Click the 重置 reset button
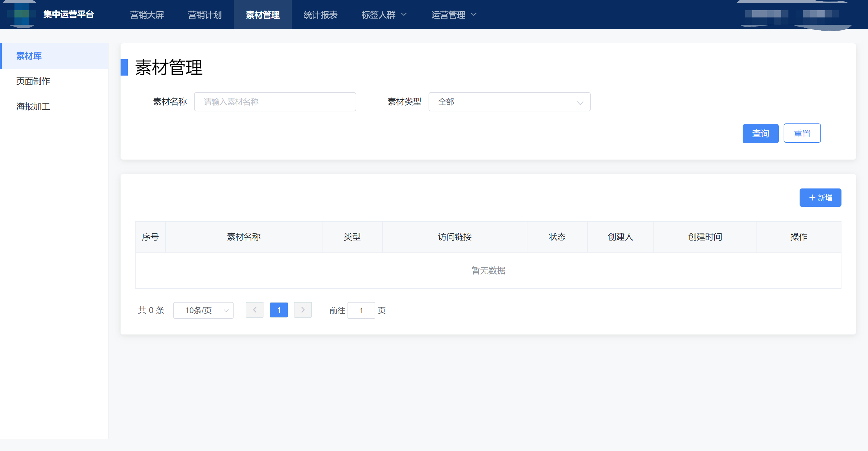The image size is (868, 451). click(802, 134)
